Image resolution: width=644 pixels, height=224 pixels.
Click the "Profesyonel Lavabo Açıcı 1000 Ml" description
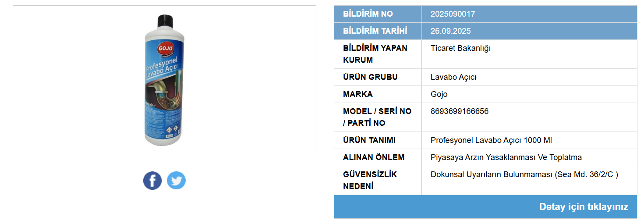pyautogui.click(x=491, y=140)
